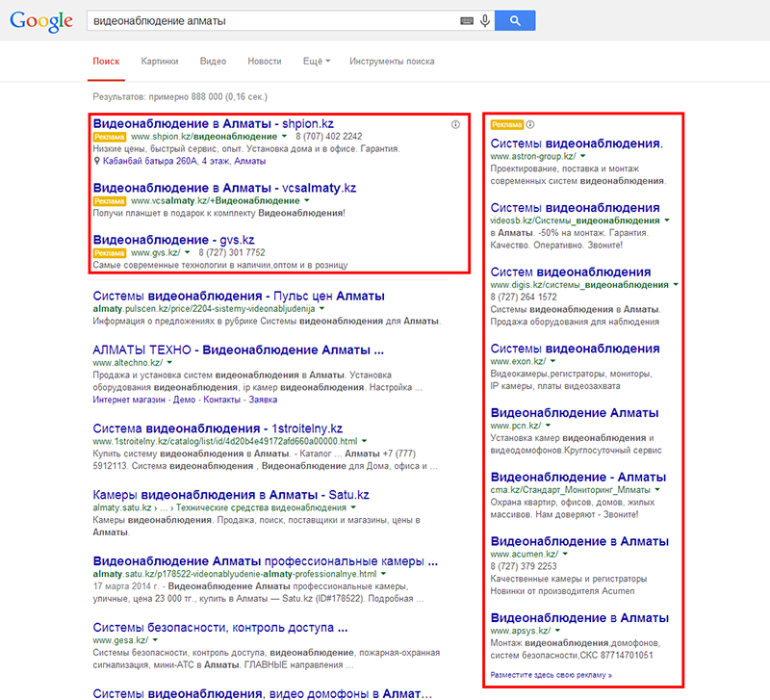The image size is (770, 700).
Task: Open the Пульс цен Алматы result
Action: [x=239, y=297]
